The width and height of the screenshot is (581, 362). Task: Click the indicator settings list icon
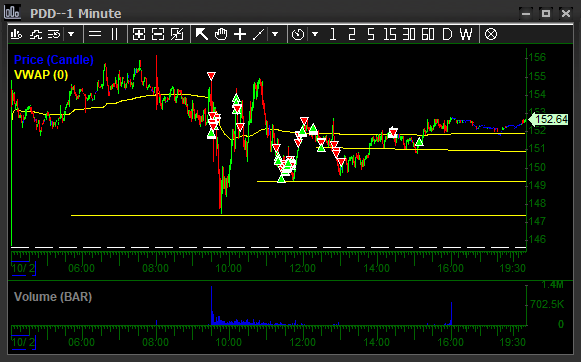54,34
